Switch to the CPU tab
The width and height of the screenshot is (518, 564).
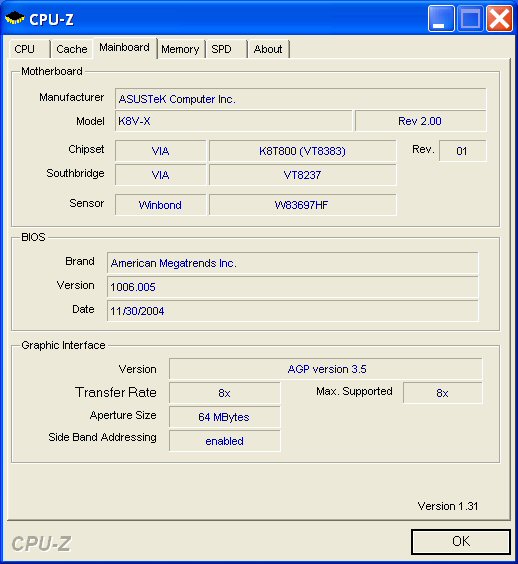[x=29, y=49]
